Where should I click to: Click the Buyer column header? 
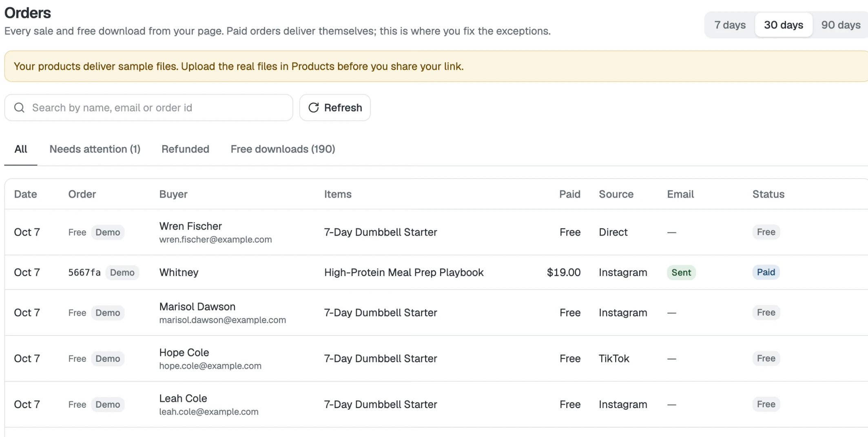(173, 194)
